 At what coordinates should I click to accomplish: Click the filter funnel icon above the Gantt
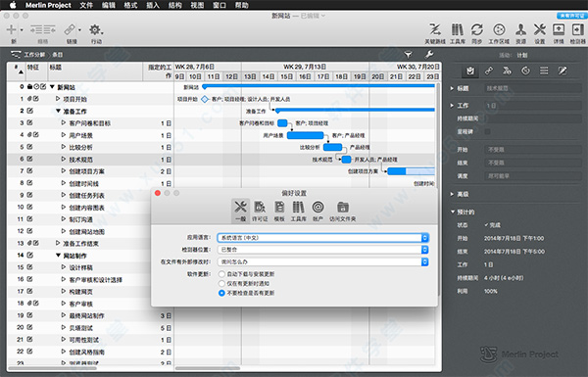409,55
